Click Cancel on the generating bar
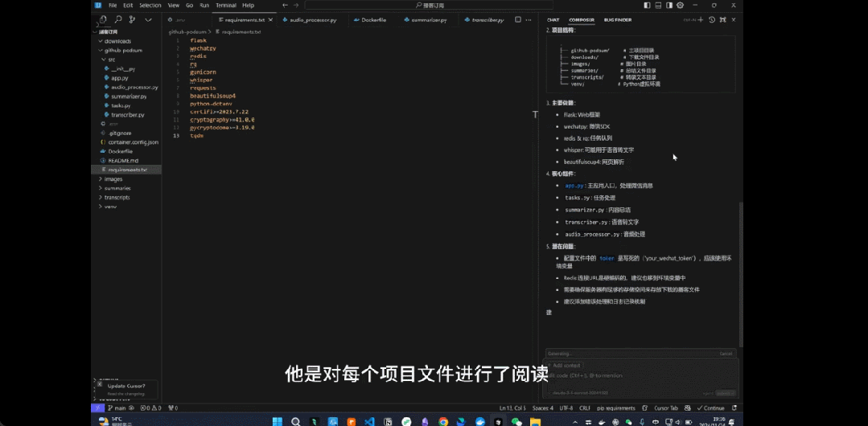The width and height of the screenshot is (868, 426). (x=726, y=354)
